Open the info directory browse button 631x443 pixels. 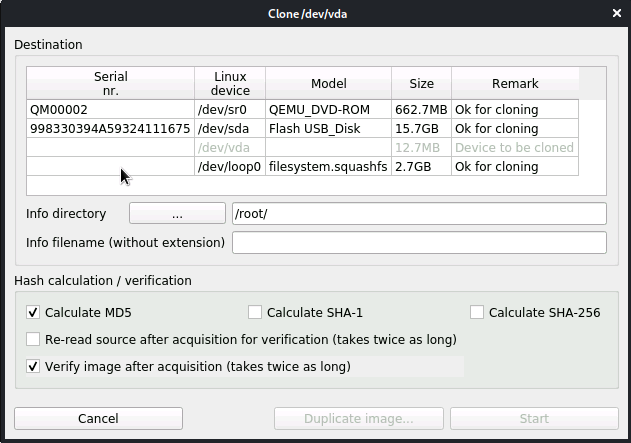[177, 214]
